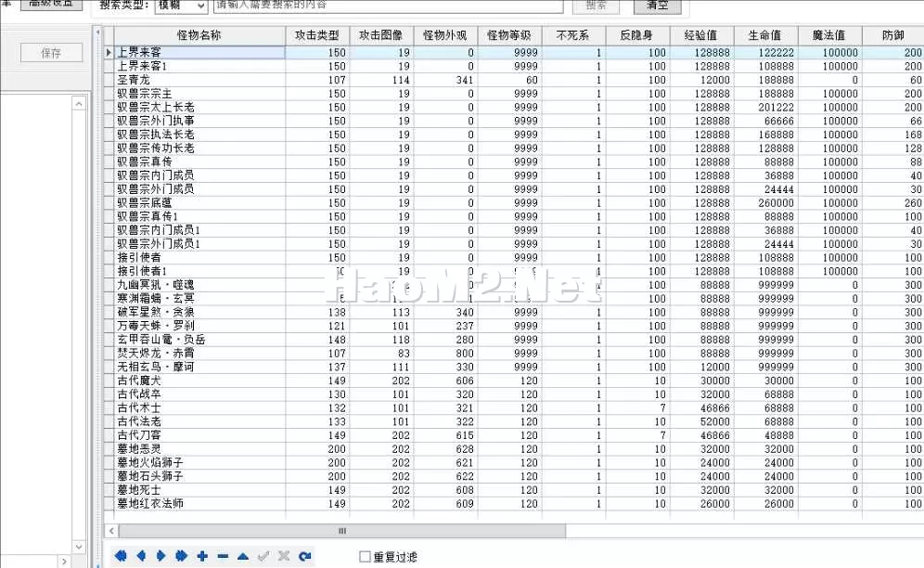
Task: Click the table's horizontal scroll left arrow
Action: pyautogui.click(x=111, y=531)
